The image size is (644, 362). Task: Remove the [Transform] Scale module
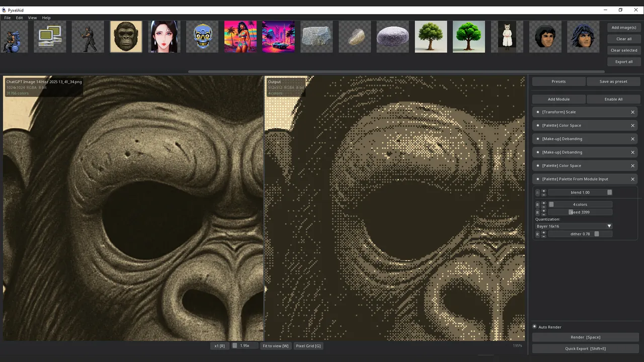click(632, 112)
